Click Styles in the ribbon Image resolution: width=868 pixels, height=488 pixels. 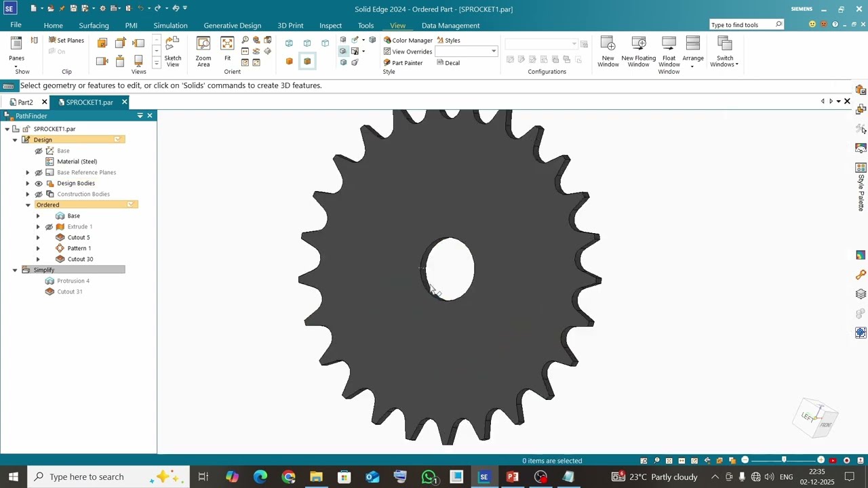tap(448, 41)
